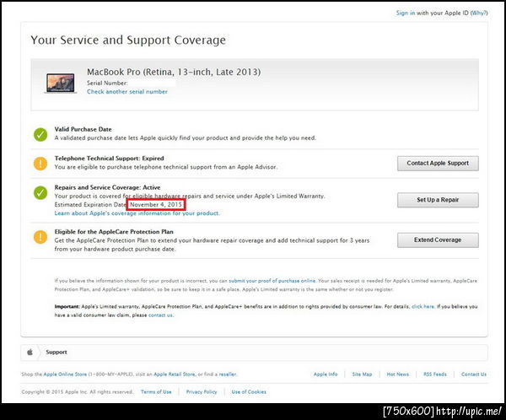Click the MacBook Pro (Retina, 13-inch, Late 2013) title
Image resolution: width=506 pixels, height=420 pixels.
pos(174,72)
